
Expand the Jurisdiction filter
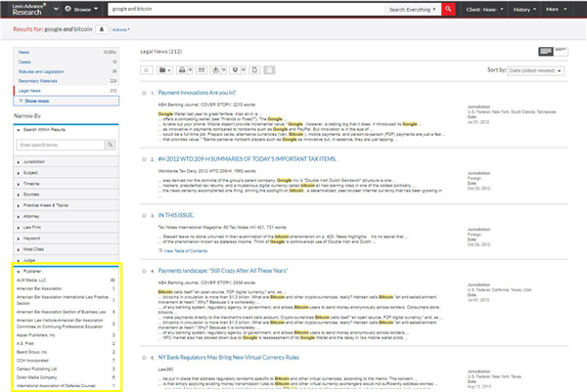pyautogui.click(x=66, y=161)
